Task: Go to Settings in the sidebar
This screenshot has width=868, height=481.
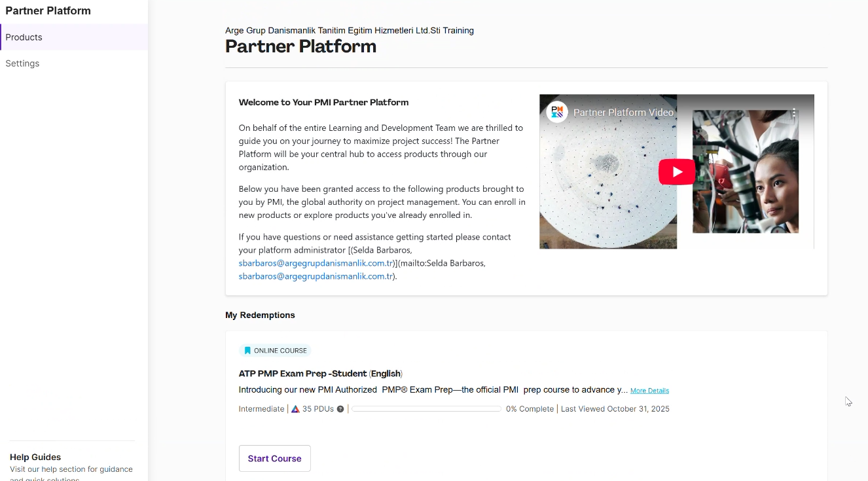Action: pos(22,63)
